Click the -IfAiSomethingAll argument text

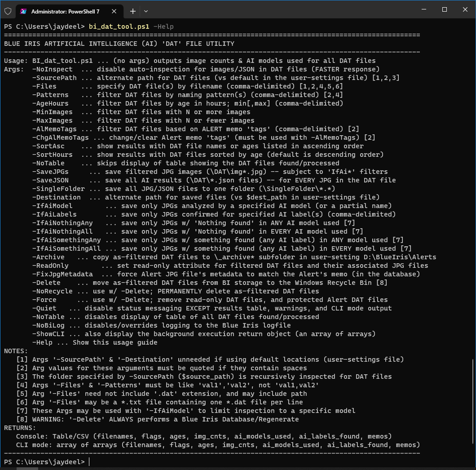(66, 248)
